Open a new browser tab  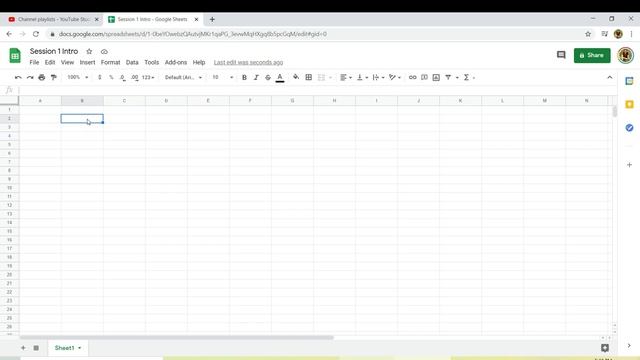point(212,19)
